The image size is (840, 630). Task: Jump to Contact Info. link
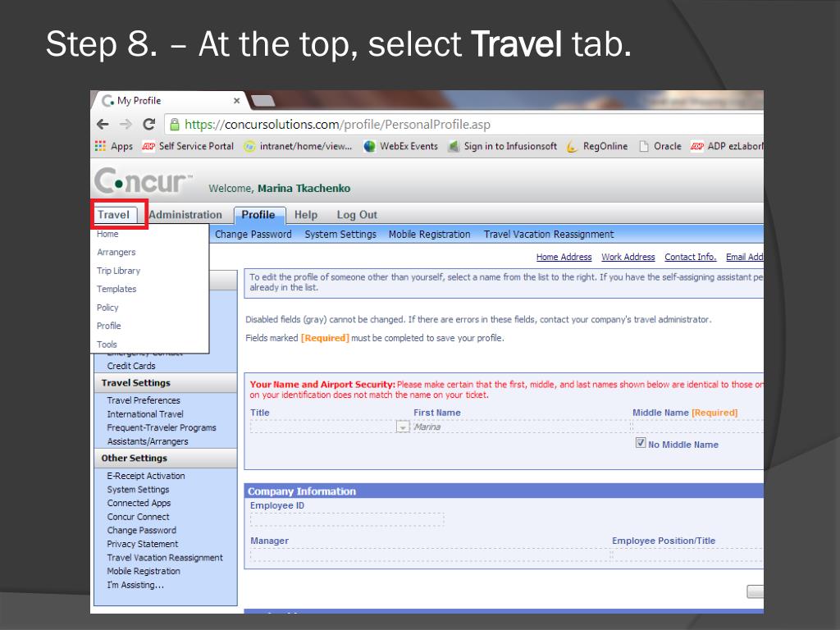(691, 257)
